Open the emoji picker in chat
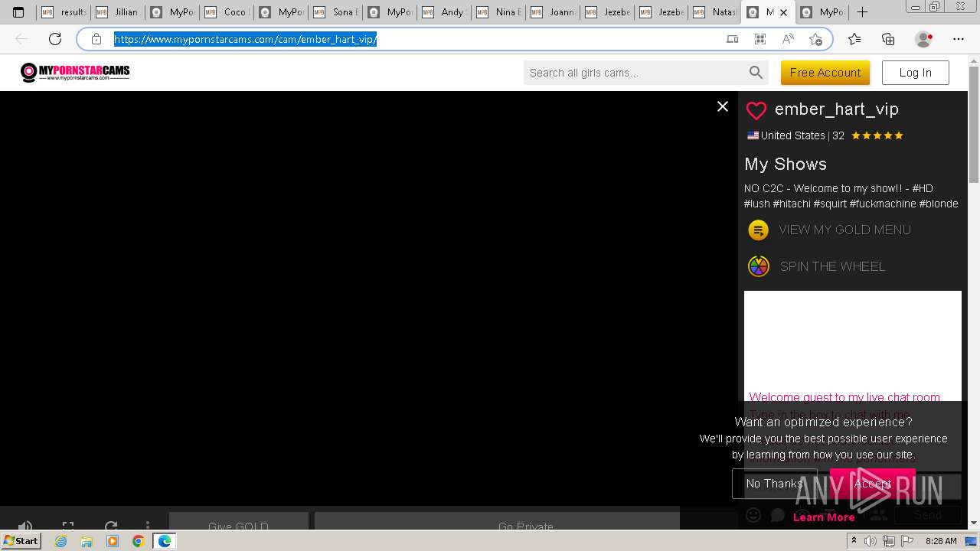The height and width of the screenshot is (551, 980). point(753,515)
